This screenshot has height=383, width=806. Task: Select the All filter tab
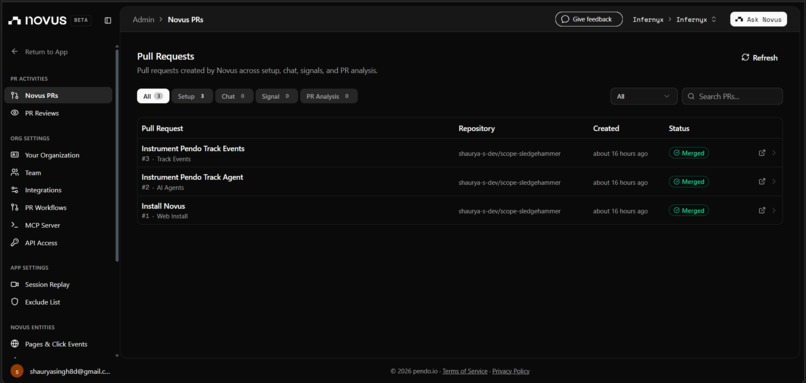click(x=153, y=96)
